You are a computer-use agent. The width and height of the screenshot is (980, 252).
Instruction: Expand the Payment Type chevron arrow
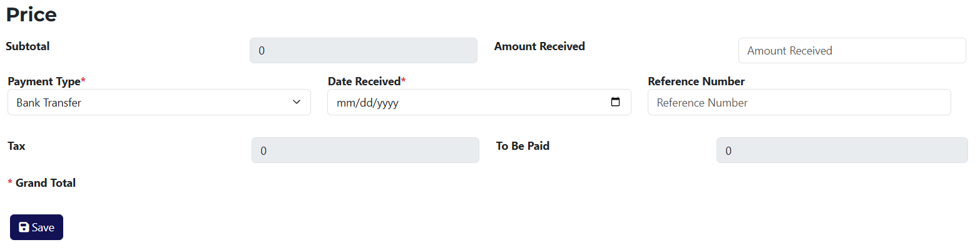point(297,102)
